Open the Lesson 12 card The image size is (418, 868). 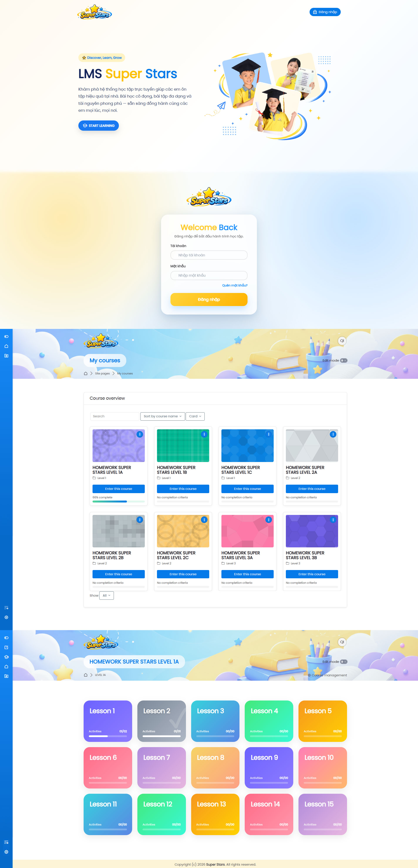coord(161,814)
